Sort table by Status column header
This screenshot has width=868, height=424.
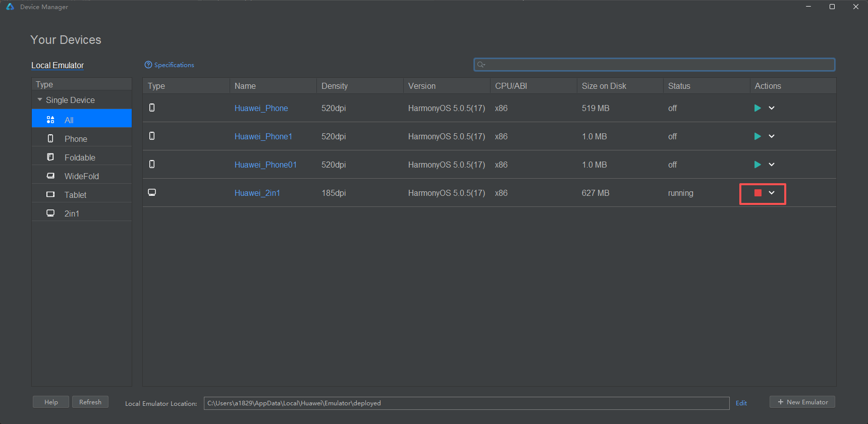pos(707,86)
